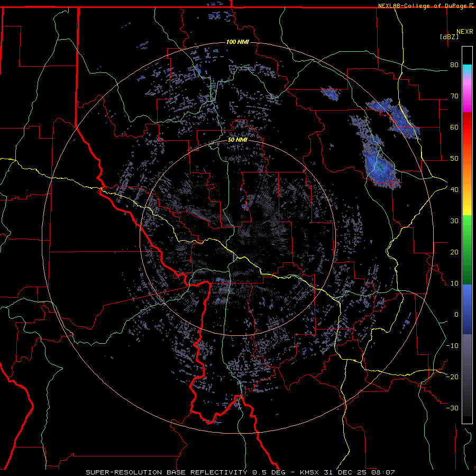Click the -20 dBZ scale value

click(452, 377)
